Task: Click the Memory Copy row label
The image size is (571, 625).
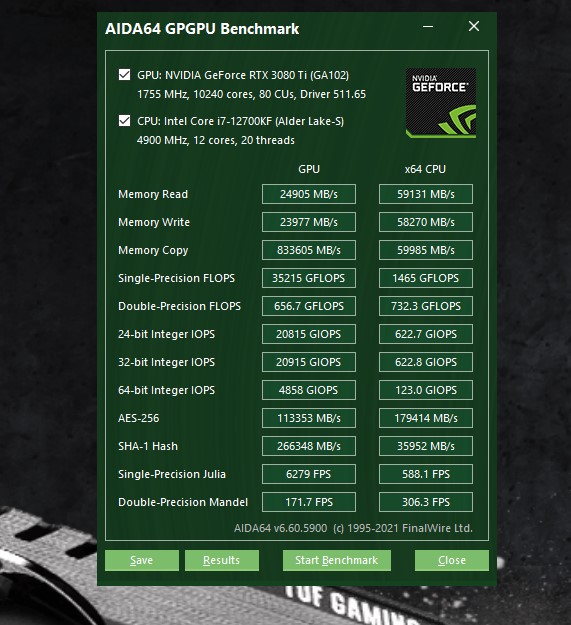Action: pos(153,250)
